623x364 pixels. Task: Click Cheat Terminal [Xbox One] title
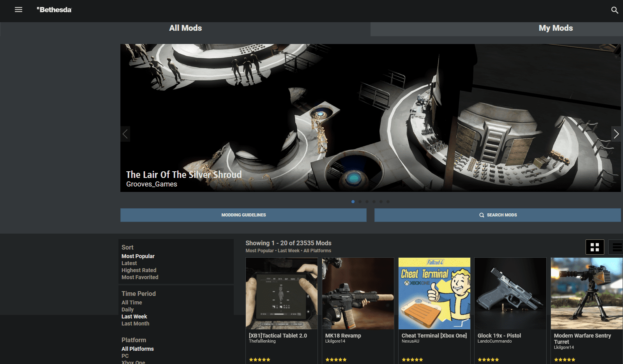point(434,336)
